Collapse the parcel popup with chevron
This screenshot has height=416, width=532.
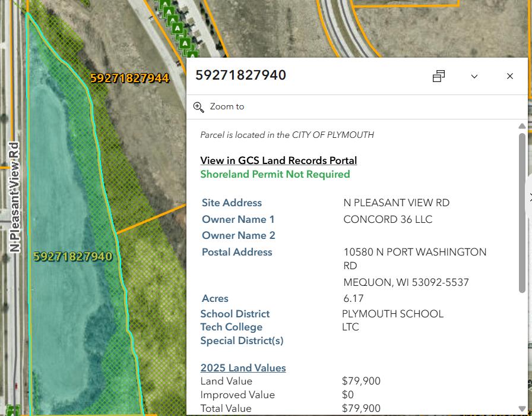[474, 76]
